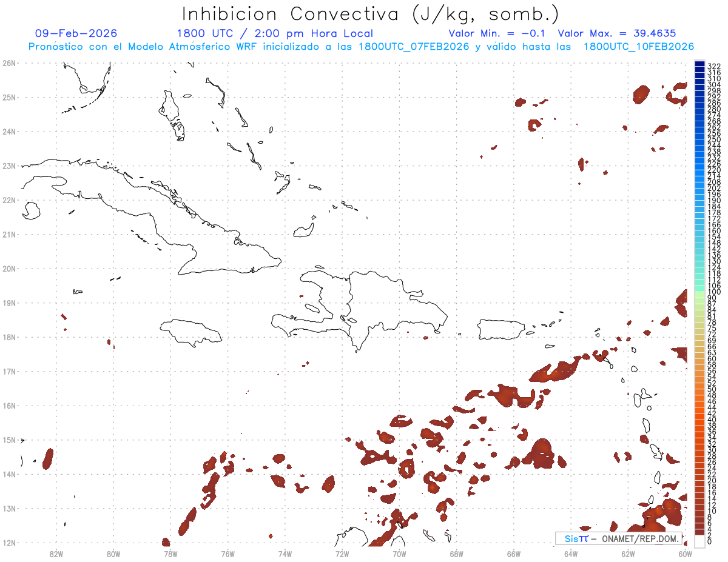Click the 70W longitude label
Image resolution: width=728 pixels, height=562 pixels.
coord(399,554)
